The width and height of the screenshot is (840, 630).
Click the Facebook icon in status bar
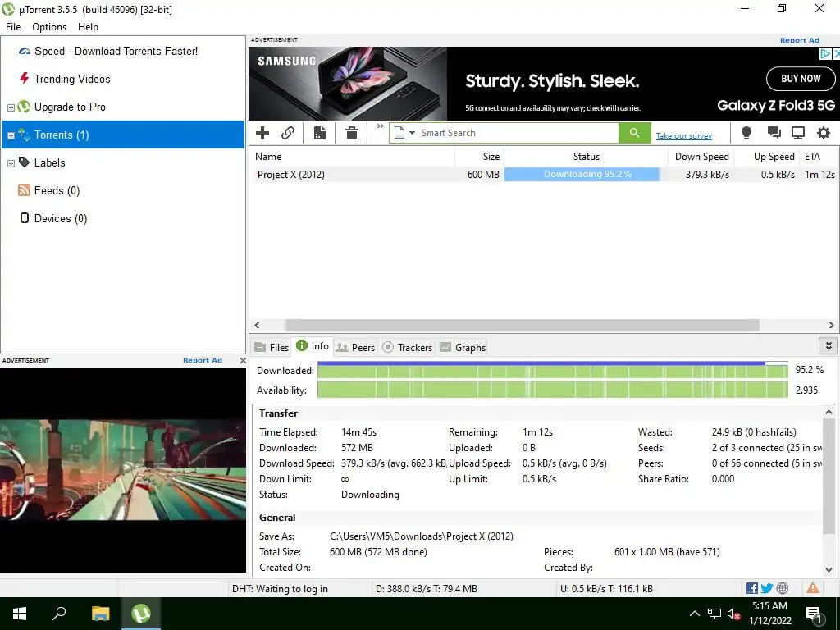[x=752, y=588]
